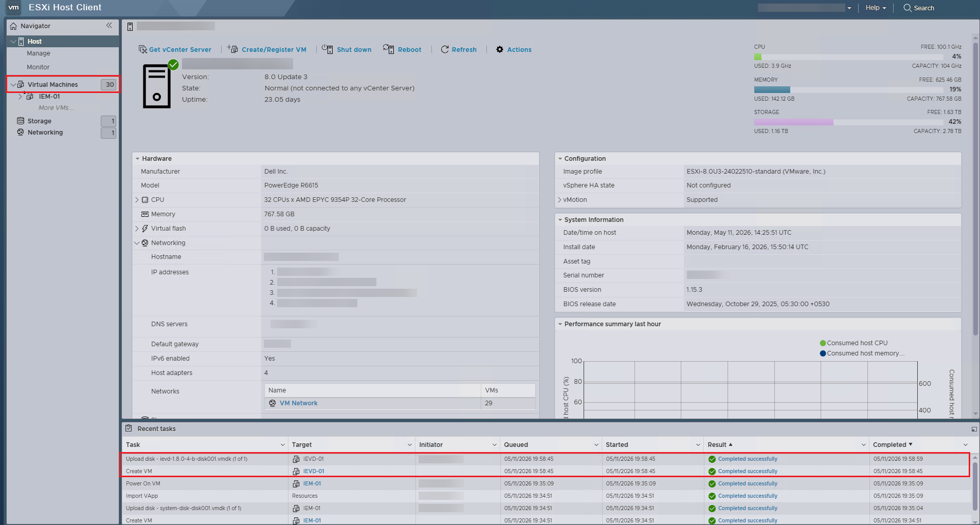Click the Reboot button
Image resolution: width=980 pixels, height=525 pixels.
click(x=402, y=49)
